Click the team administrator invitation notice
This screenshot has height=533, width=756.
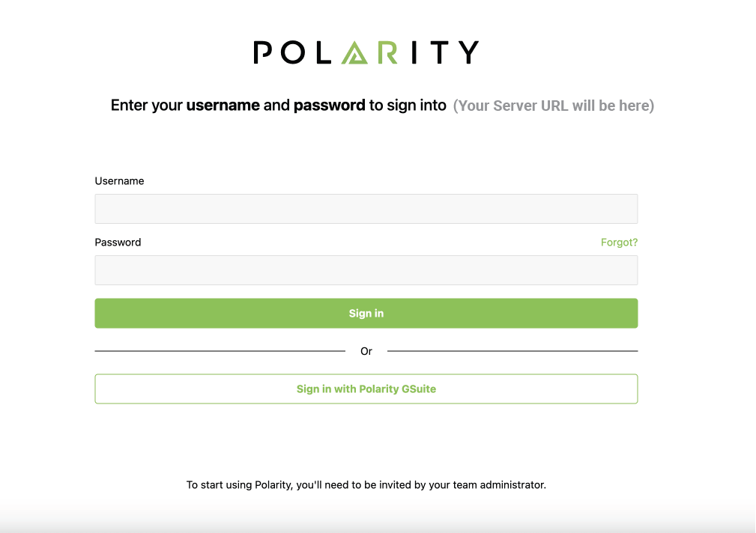click(366, 485)
